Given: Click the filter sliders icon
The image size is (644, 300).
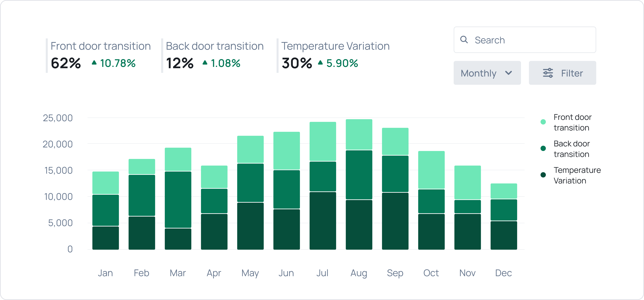Looking at the screenshot, I should click(548, 73).
